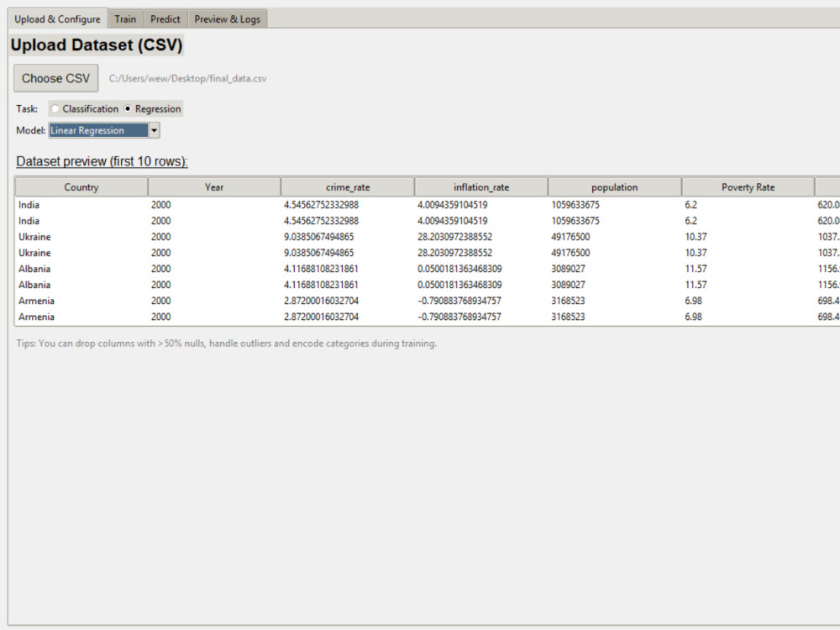This screenshot has height=630, width=840.
Task: Select the first Ukraine row
Action: point(428,237)
